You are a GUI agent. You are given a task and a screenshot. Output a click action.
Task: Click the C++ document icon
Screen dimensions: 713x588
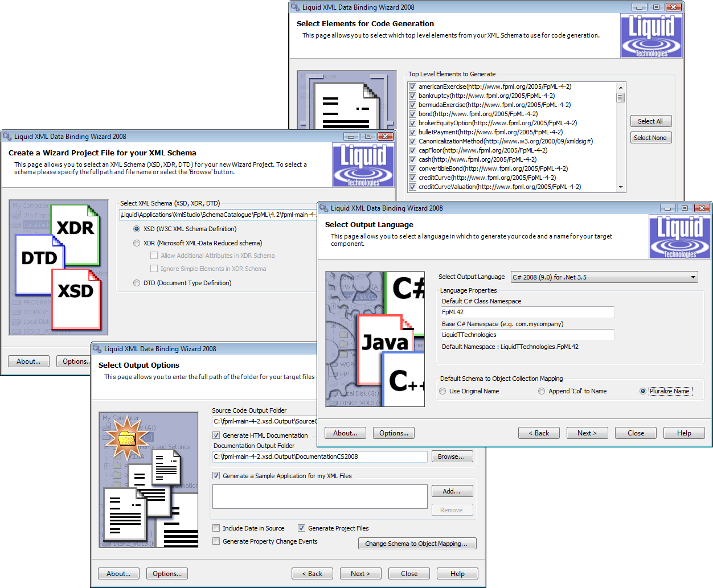click(404, 379)
